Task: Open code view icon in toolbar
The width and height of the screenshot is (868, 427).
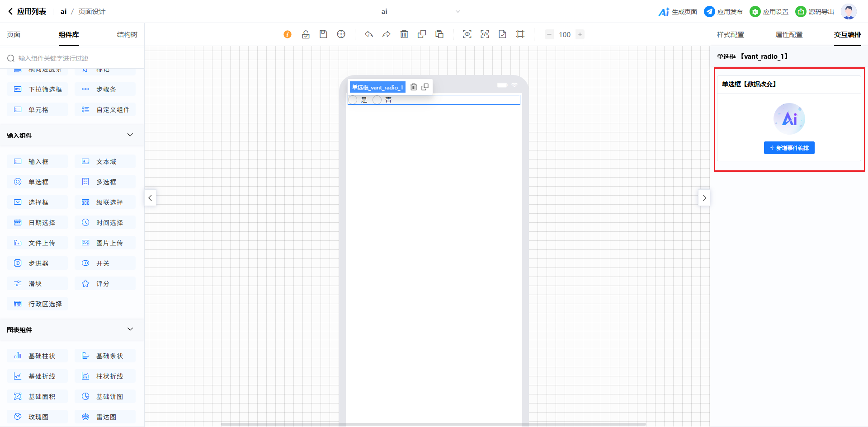Action: 485,34
